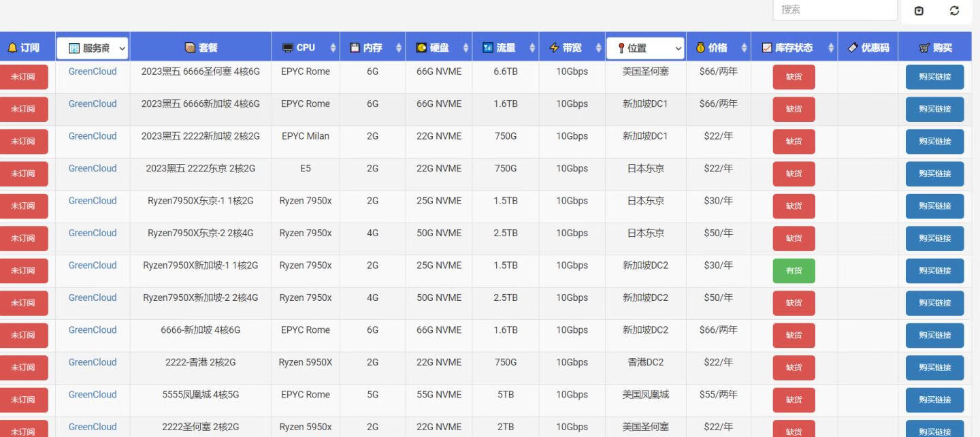The image size is (980, 437).
Task: Click the 优惠码 column header
Action: pyautogui.click(x=868, y=48)
